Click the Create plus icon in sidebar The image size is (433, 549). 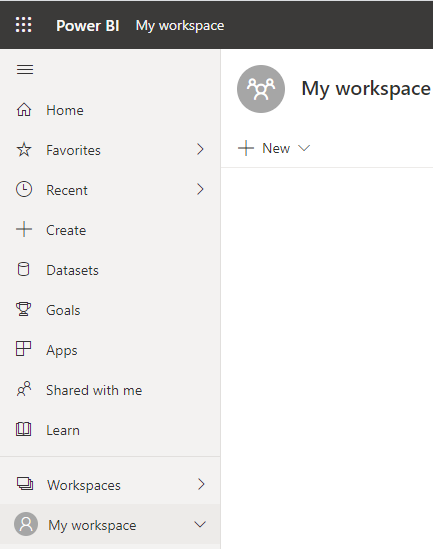pyautogui.click(x=24, y=230)
